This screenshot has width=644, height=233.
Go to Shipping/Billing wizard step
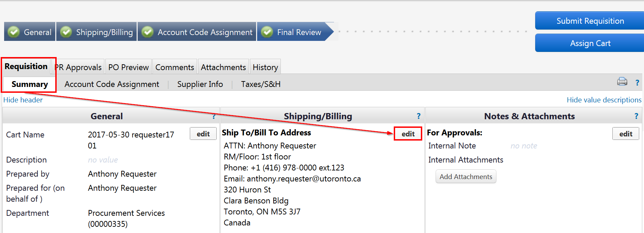tap(97, 32)
